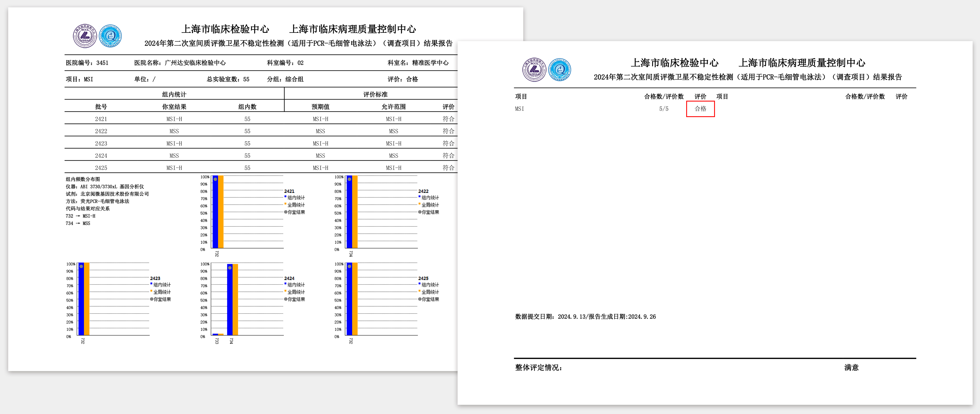Click 预期值 MSS in row 2424

pyautogui.click(x=320, y=155)
